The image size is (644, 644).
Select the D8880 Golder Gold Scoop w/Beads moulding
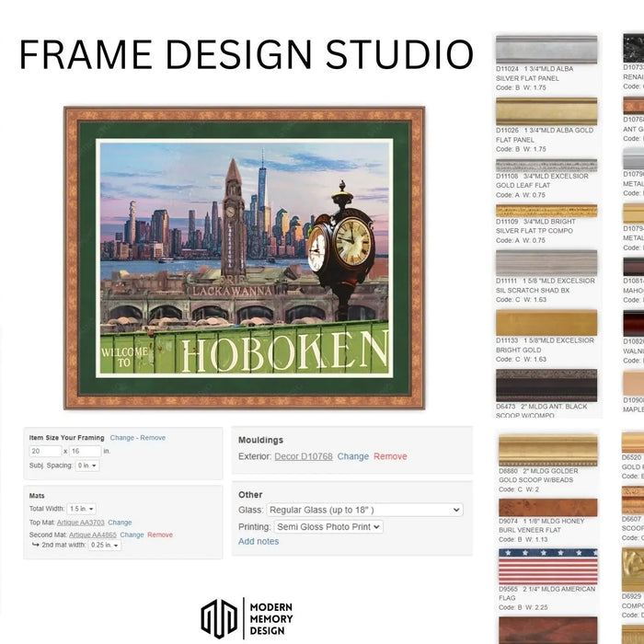pos(548,450)
